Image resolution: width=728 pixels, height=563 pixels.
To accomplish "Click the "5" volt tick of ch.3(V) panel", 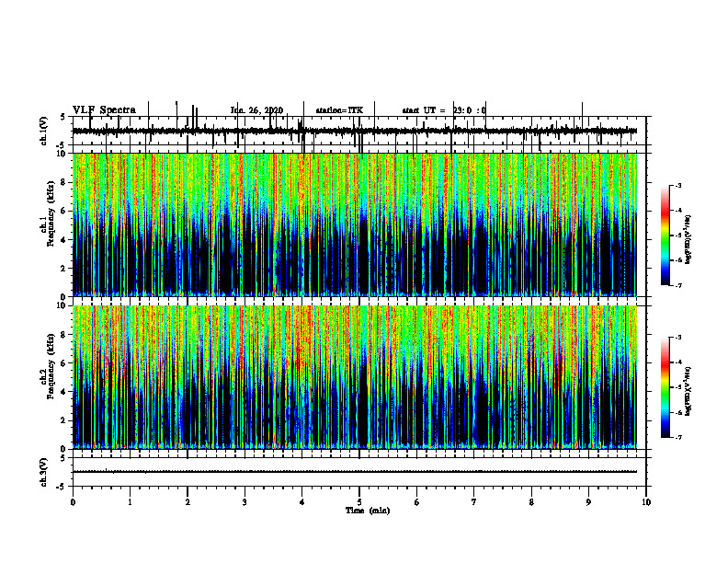I will [x=63, y=458].
